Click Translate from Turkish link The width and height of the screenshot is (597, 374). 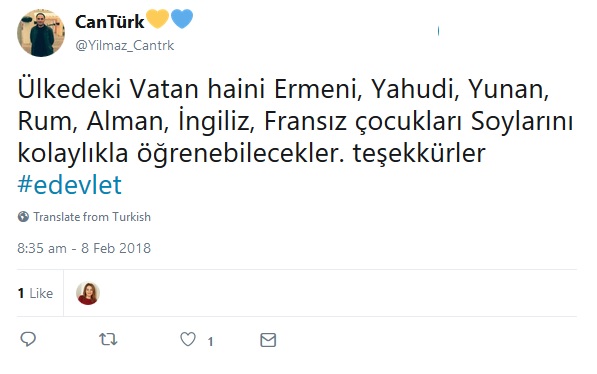92,217
